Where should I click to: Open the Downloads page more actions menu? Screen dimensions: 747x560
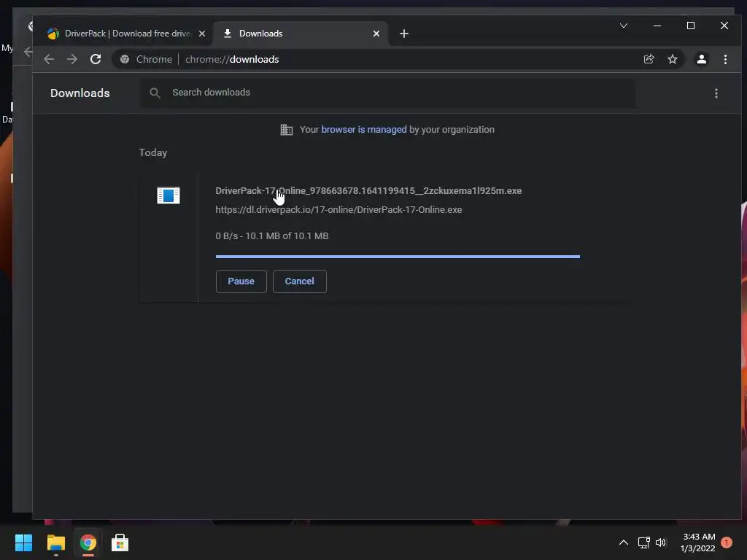[716, 93]
